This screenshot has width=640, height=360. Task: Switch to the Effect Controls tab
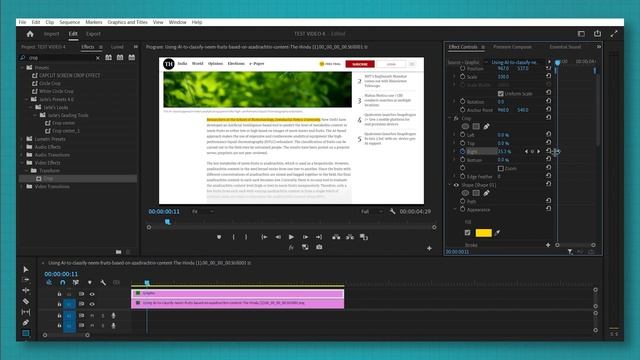pyautogui.click(x=463, y=47)
